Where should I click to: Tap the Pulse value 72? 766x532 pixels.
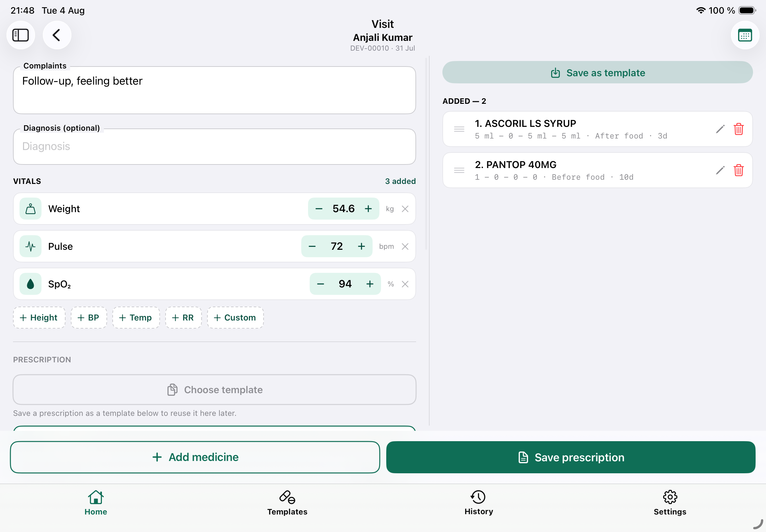[x=337, y=246]
